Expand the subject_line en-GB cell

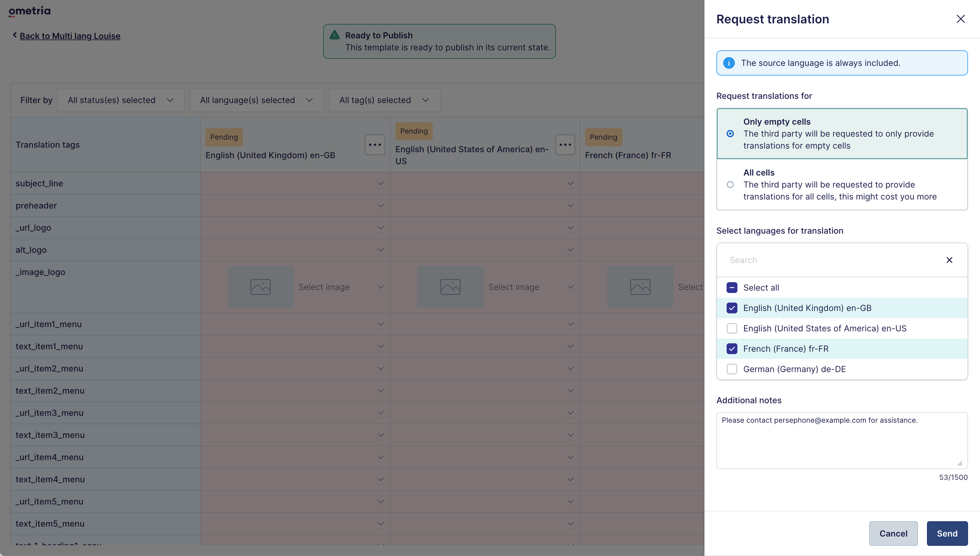click(x=380, y=183)
